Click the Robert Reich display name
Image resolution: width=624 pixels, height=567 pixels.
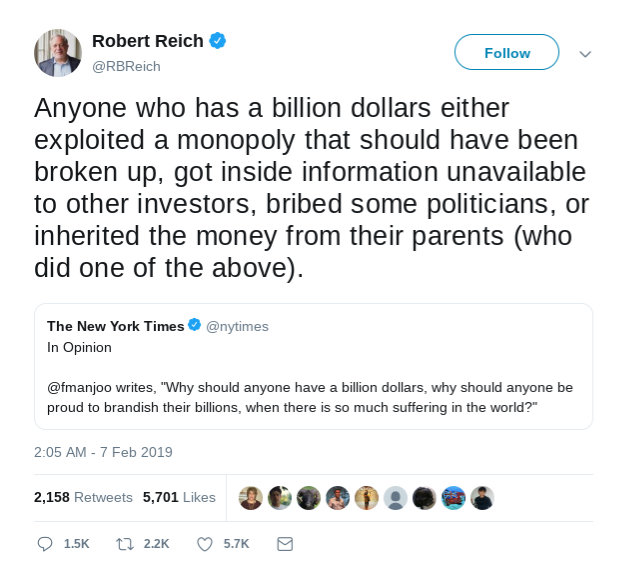[147, 41]
